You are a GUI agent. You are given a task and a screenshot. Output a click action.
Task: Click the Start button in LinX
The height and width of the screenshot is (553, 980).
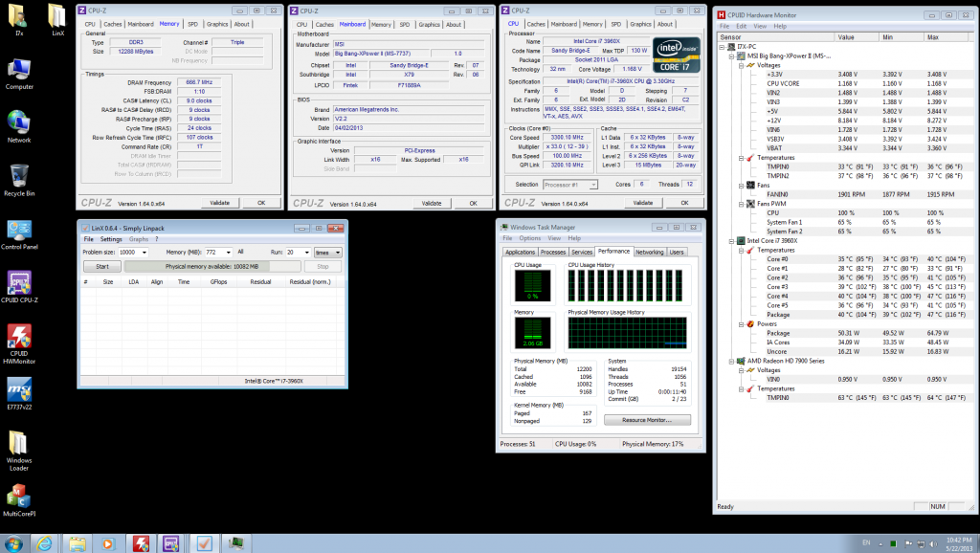[x=101, y=266]
